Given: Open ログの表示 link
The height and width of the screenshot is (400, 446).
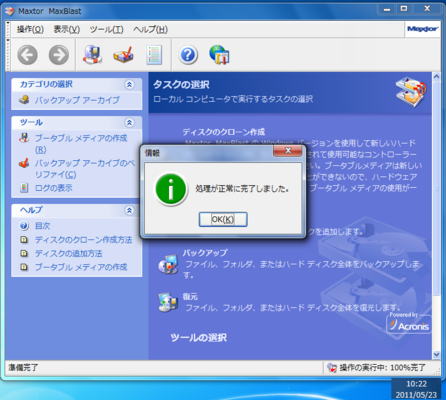Looking at the screenshot, I should [x=53, y=188].
